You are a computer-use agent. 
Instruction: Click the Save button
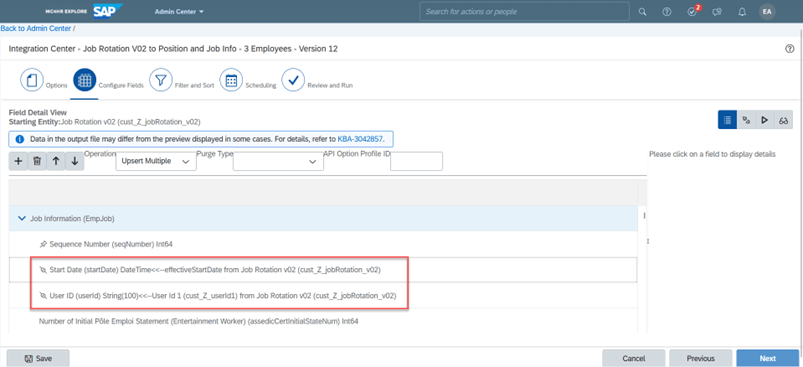click(x=38, y=358)
